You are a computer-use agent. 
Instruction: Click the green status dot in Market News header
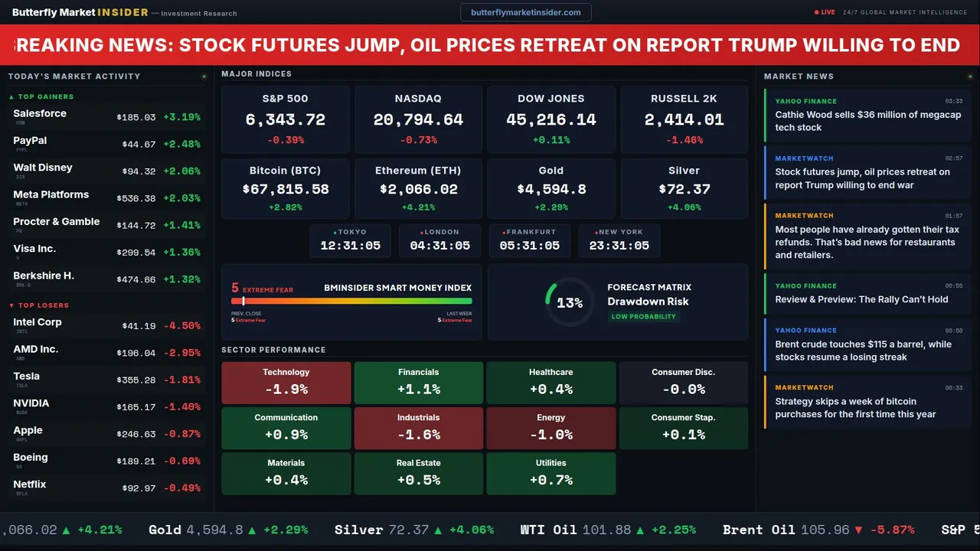coord(969,77)
